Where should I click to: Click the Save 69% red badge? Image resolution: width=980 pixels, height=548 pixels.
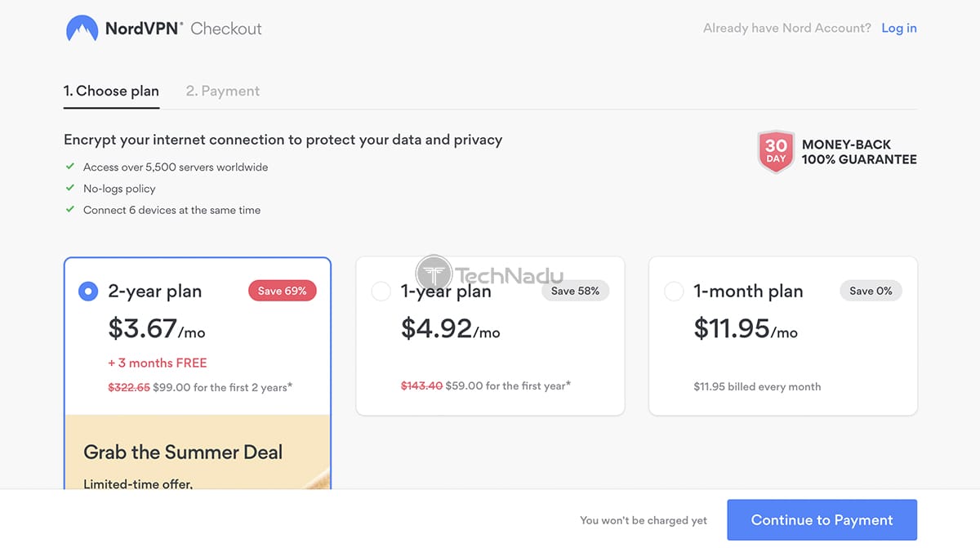(283, 291)
